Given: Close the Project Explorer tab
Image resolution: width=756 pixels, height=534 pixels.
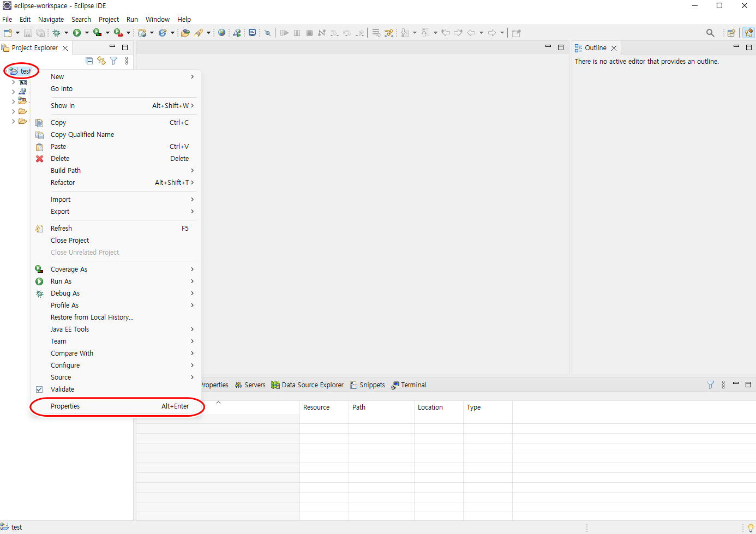Looking at the screenshot, I should [x=65, y=48].
